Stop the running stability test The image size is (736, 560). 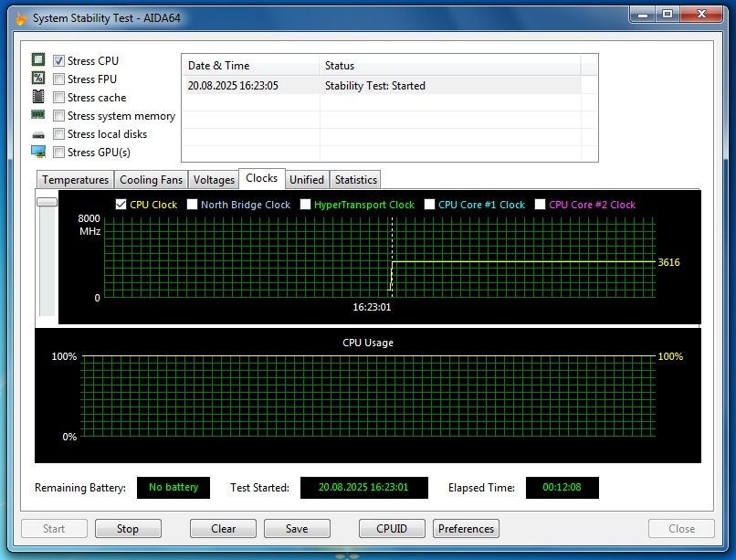(128, 529)
